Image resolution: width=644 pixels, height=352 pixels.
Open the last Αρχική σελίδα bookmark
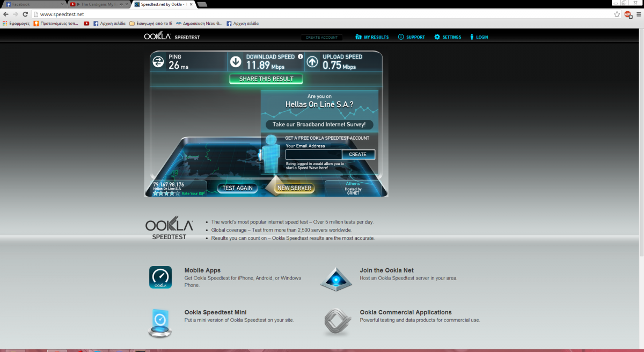coord(243,23)
